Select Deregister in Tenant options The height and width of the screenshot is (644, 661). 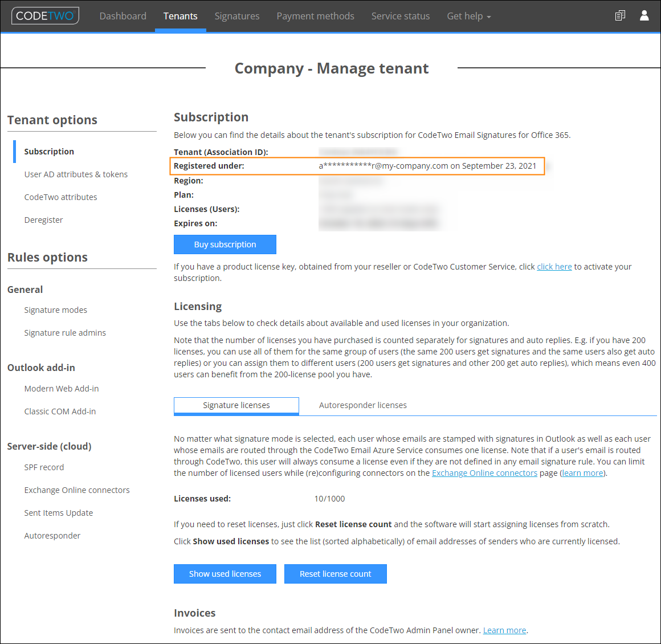tap(43, 220)
